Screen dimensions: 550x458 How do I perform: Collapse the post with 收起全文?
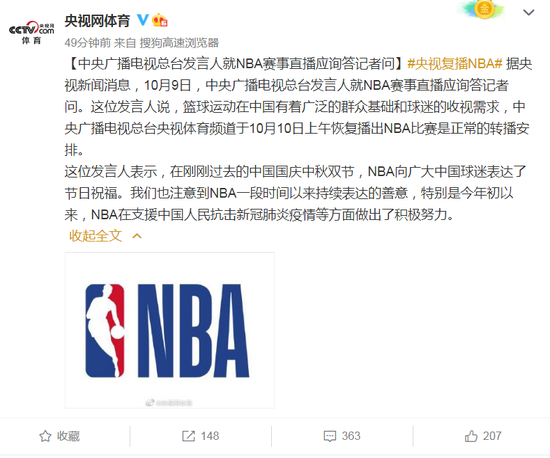(x=95, y=236)
